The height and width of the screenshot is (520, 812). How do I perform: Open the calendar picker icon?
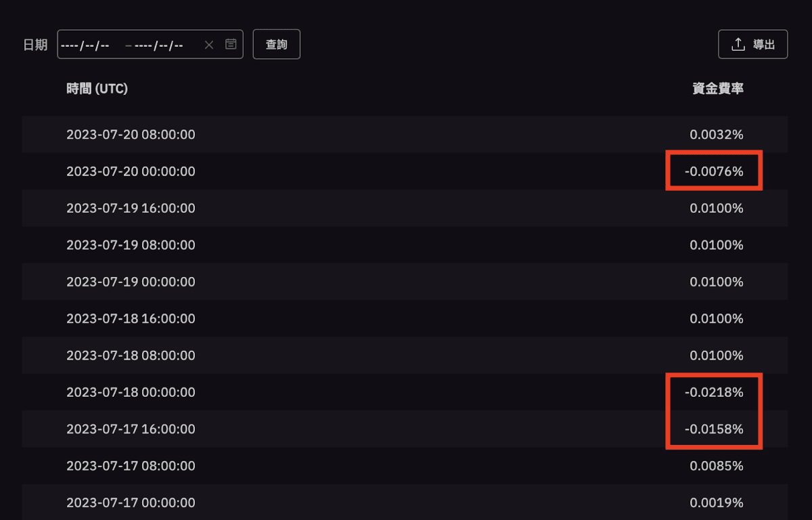(231, 44)
